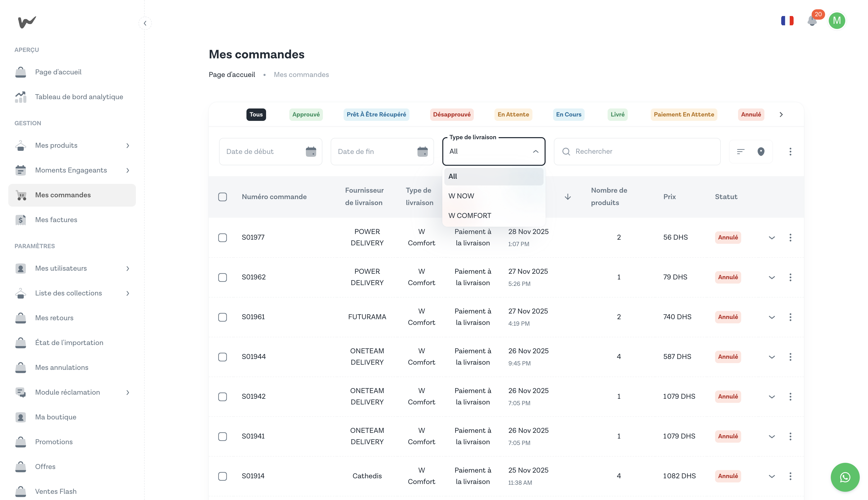868x500 pixels.
Task: Choose W COMFORT from delivery type list
Action: tap(470, 216)
